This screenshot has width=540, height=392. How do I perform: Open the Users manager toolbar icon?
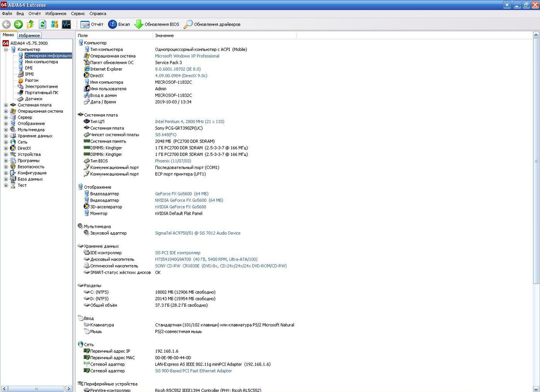point(54,24)
